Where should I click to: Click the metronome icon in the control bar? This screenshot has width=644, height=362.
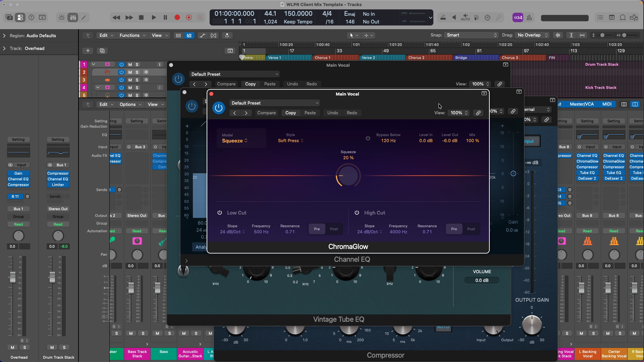click(529, 17)
